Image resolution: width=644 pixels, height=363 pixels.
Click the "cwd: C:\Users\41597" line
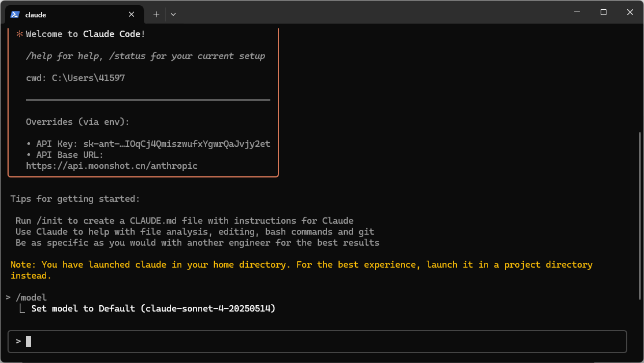76,78
